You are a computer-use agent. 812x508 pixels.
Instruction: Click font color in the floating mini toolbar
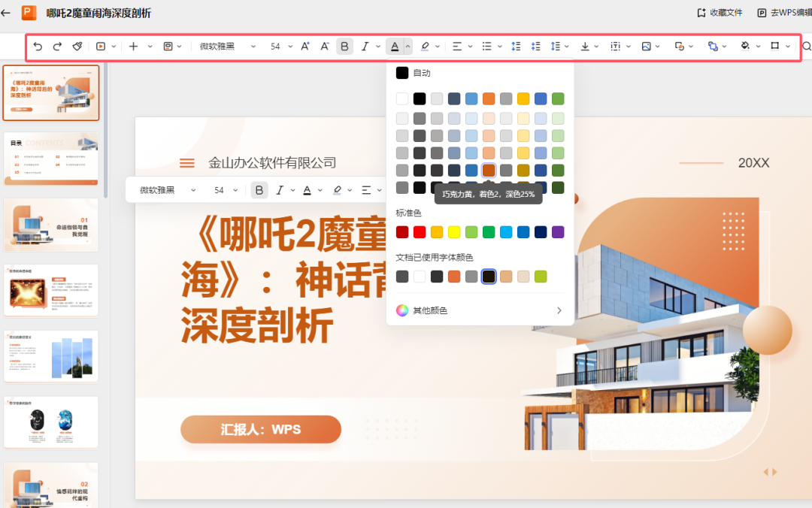coord(307,191)
